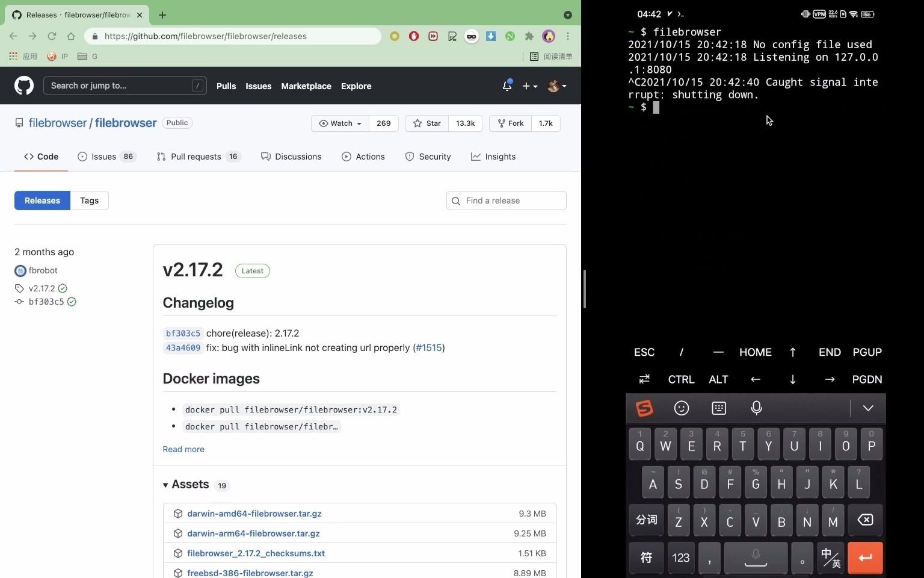This screenshot has height=578, width=924.
Task: Tap the ESC key in terminal toolbar
Action: (644, 352)
